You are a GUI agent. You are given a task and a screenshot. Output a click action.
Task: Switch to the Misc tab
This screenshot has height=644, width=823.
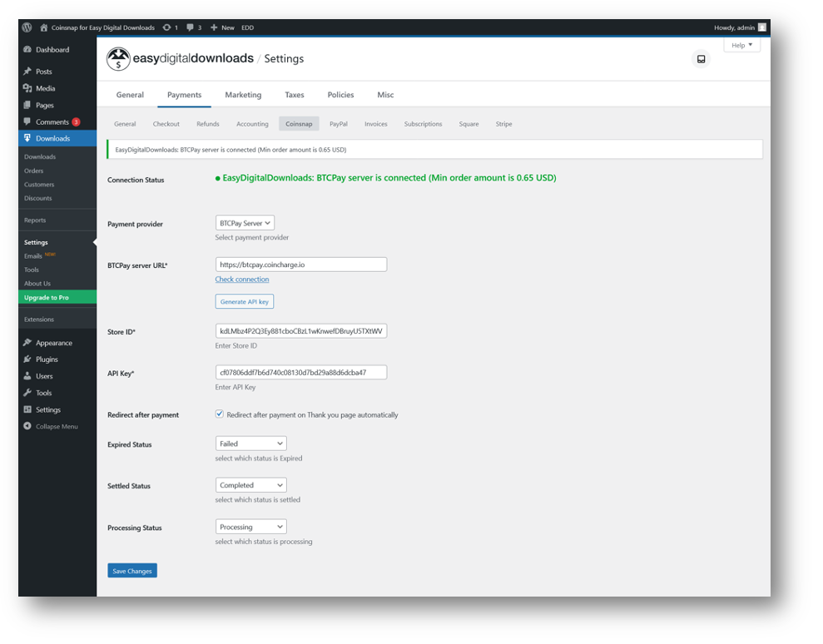pyautogui.click(x=385, y=95)
